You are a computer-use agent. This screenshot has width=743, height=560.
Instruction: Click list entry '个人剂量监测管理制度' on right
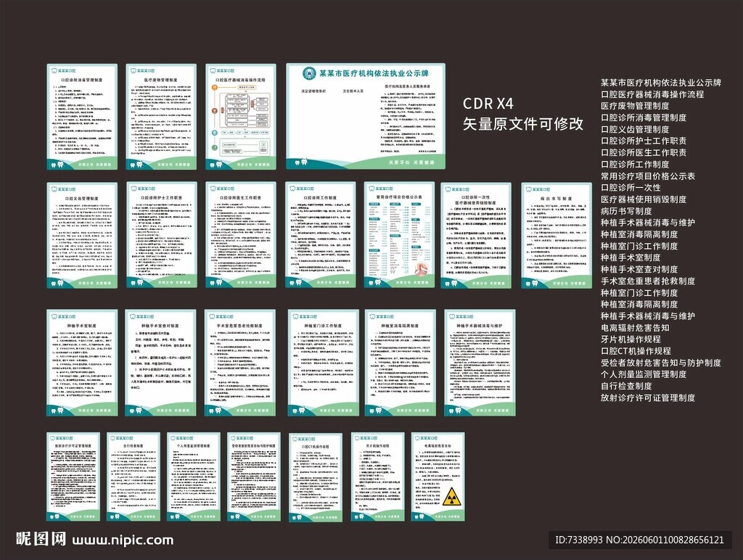(x=644, y=374)
